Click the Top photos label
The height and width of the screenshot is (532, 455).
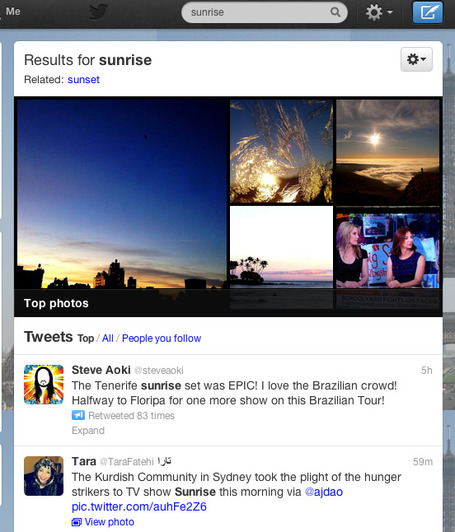pyautogui.click(x=56, y=303)
